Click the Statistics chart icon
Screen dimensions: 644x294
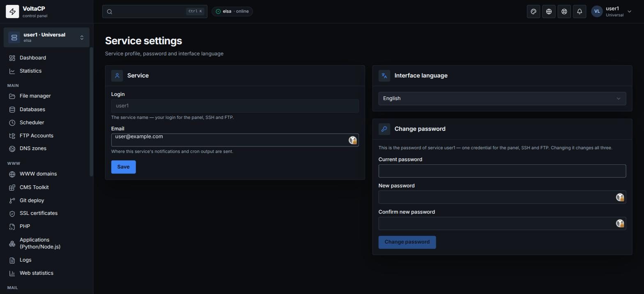[12, 71]
